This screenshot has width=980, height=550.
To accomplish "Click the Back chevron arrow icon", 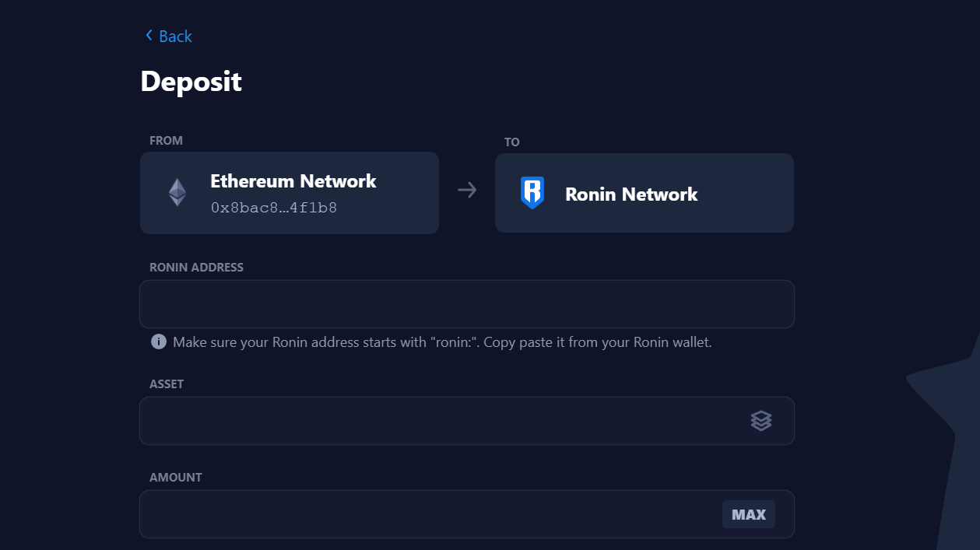I will [x=149, y=36].
